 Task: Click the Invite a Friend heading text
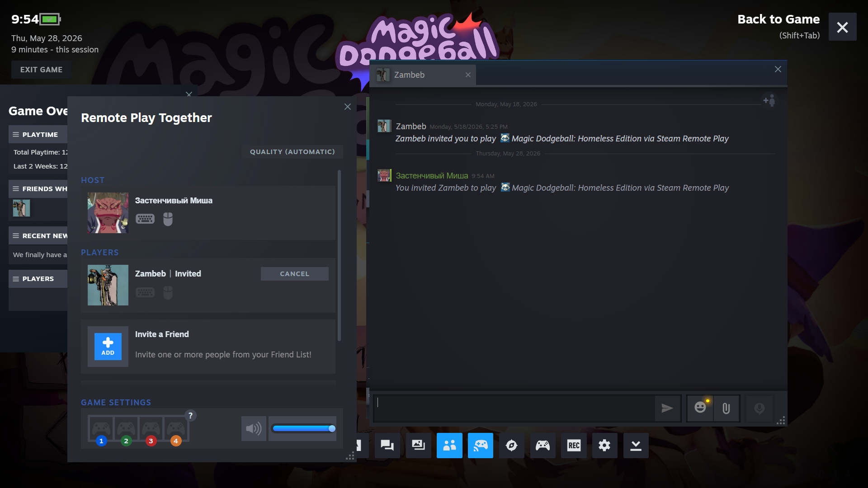(x=162, y=334)
